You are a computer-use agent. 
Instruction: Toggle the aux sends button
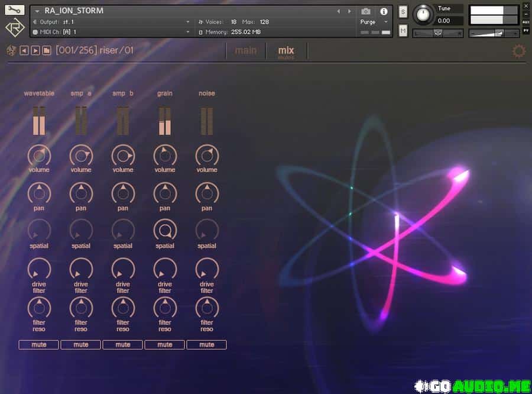click(526, 22)
